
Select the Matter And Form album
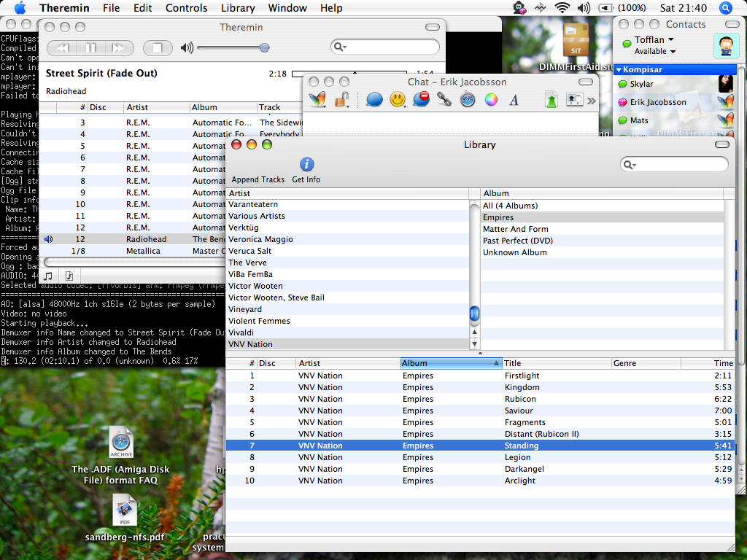click(x=602, y=229)
